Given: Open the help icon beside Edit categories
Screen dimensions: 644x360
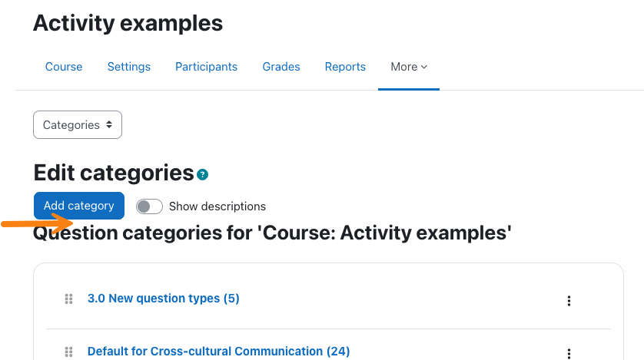Looking at the screenshot, I should 202,175.
